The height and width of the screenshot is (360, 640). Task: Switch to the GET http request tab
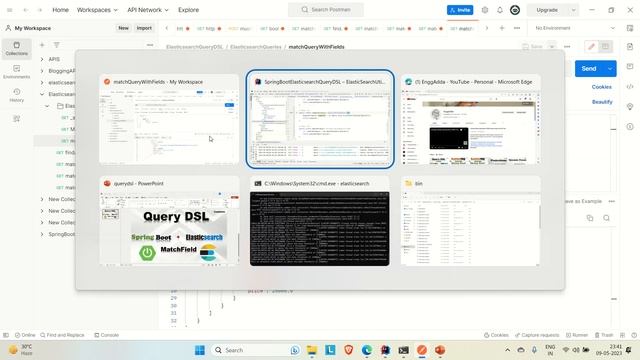(x=209, y=29)
